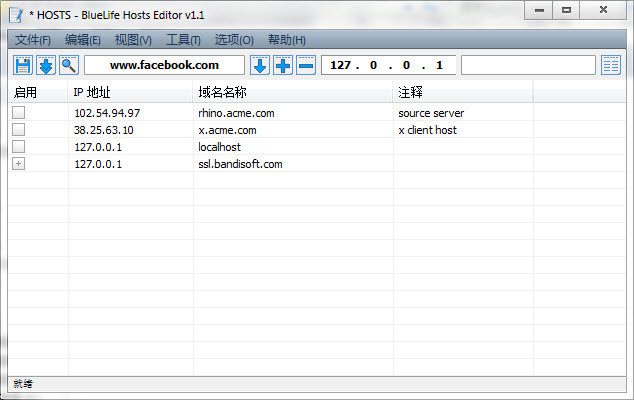This screenshot has width=634, height=400.
Task: Click the domain field containing www.facebook.com
Action: point(164,65)
